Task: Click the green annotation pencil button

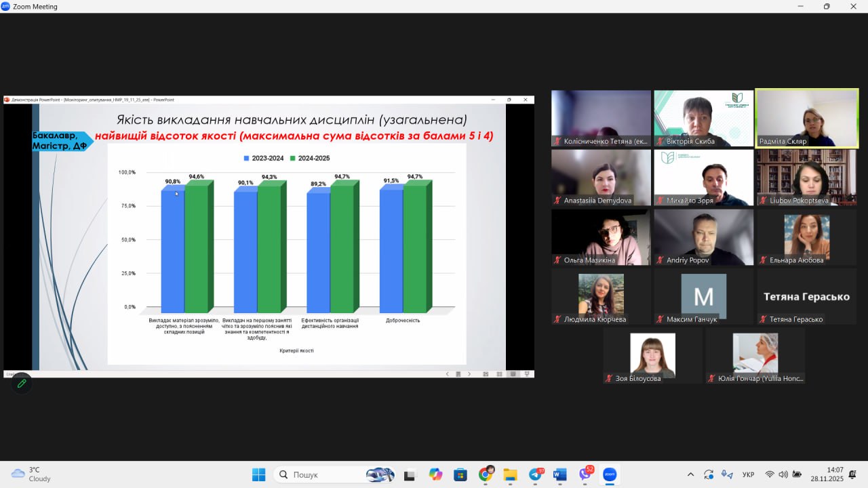Action: click(21, 384)
